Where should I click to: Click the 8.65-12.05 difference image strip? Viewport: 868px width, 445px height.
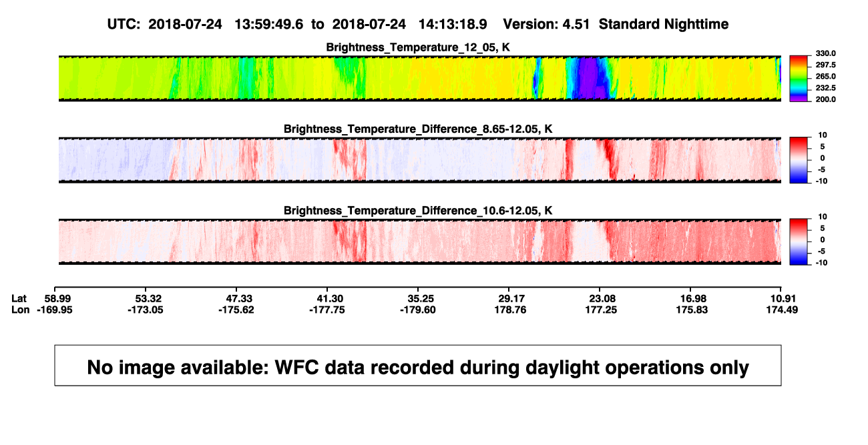click(x=420, y=160)
